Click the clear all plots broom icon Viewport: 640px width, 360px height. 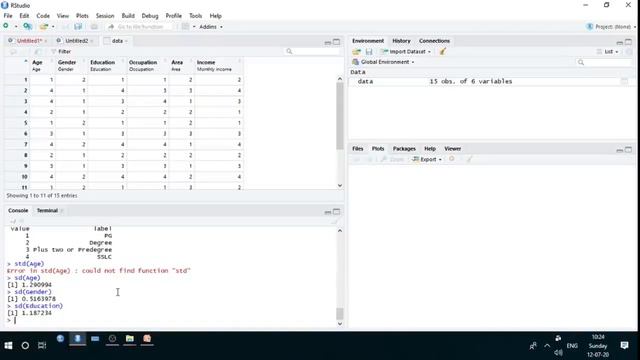[x=469, y=159]
